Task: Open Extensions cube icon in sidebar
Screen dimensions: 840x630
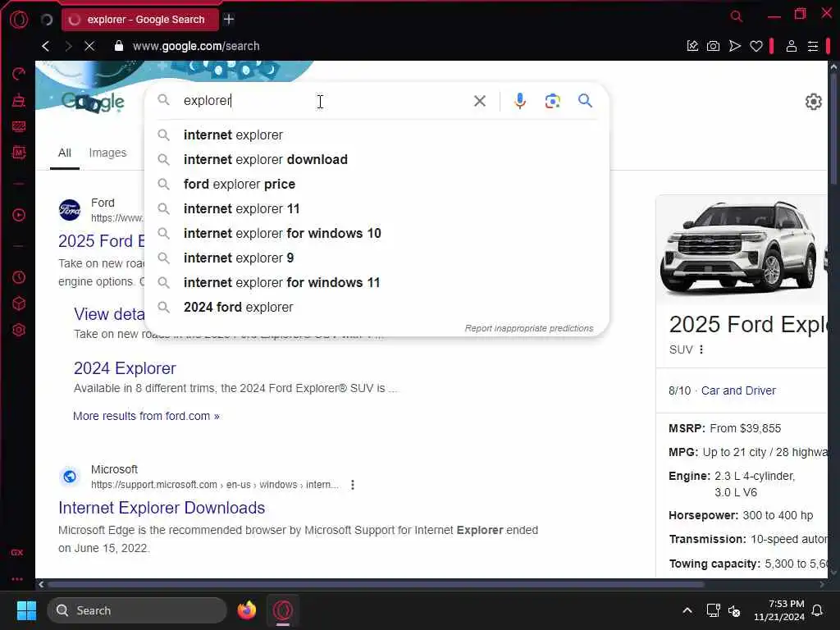Action: [x=19, y=304]
